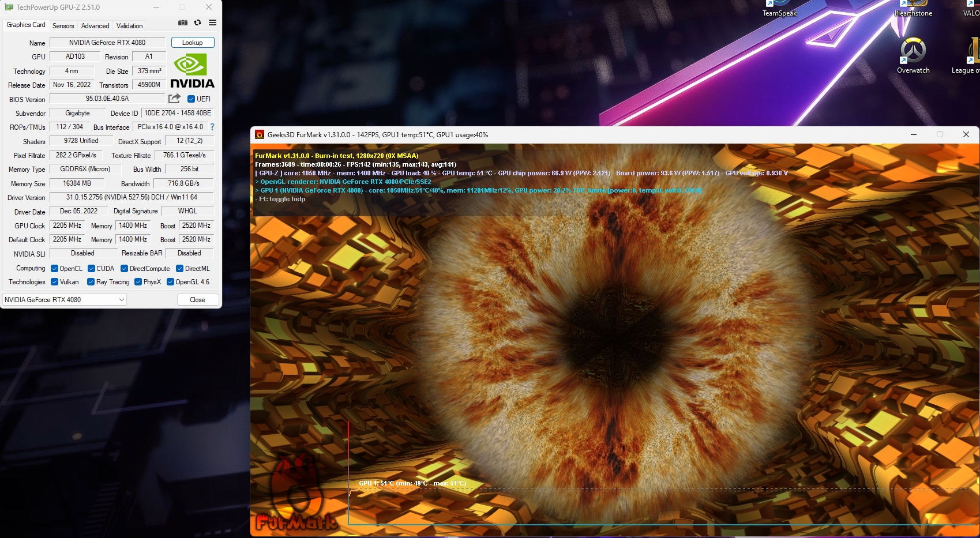The image size is (980, 538).
Task: Click the BIOS Version field
Action: point(107,99)
